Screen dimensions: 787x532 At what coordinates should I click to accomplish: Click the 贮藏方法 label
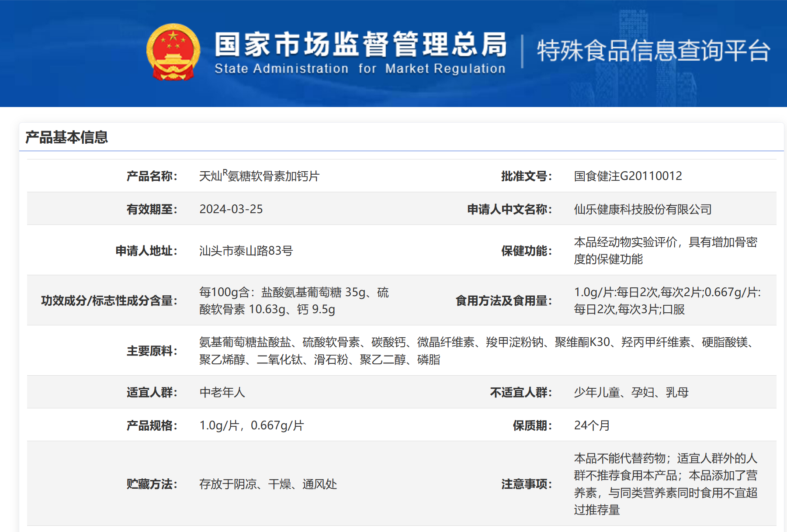(152, 484)
